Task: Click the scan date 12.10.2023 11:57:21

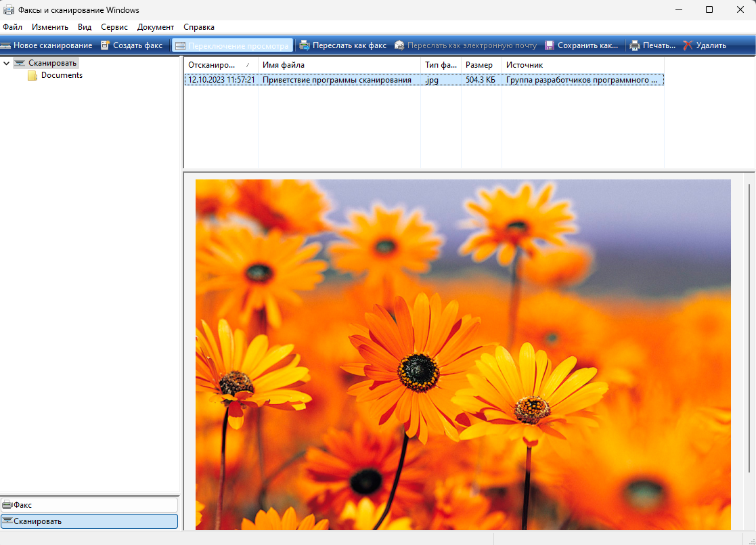Action: tap(221, 80)
